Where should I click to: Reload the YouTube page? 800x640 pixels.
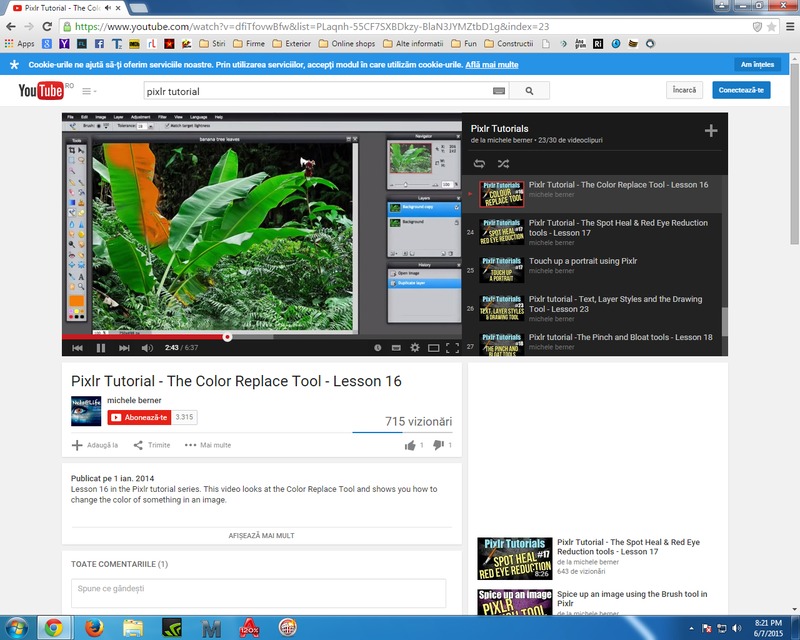[47, 27]
